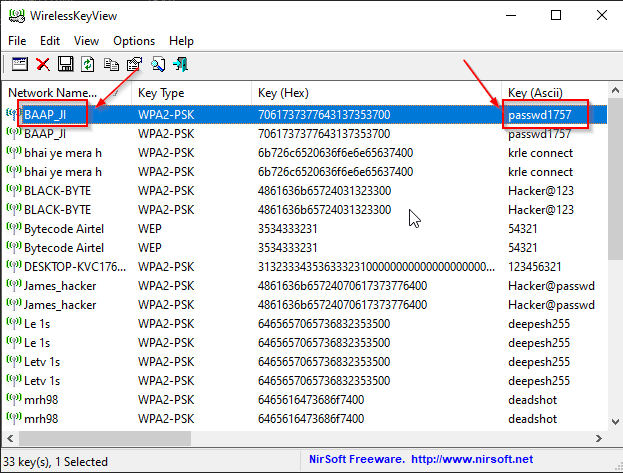
Task: Open the View menu
Action: [x=86, y=41]
